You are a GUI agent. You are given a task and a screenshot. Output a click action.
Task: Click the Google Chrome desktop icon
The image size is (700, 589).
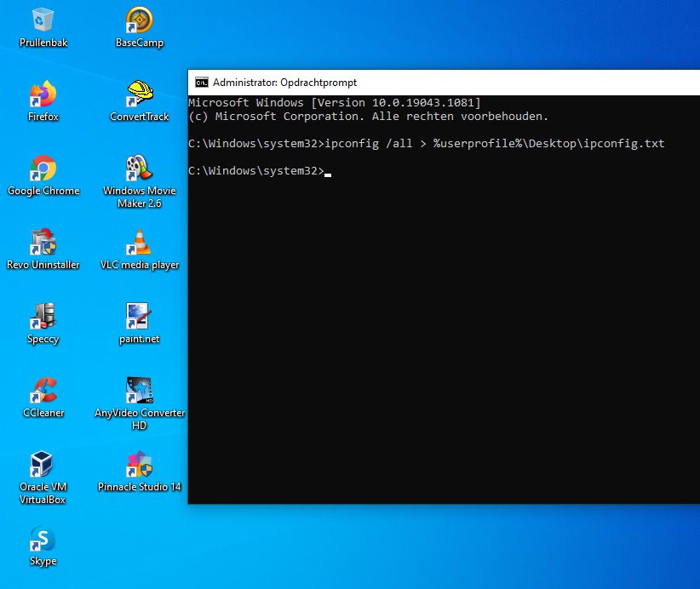coord(43,169)
